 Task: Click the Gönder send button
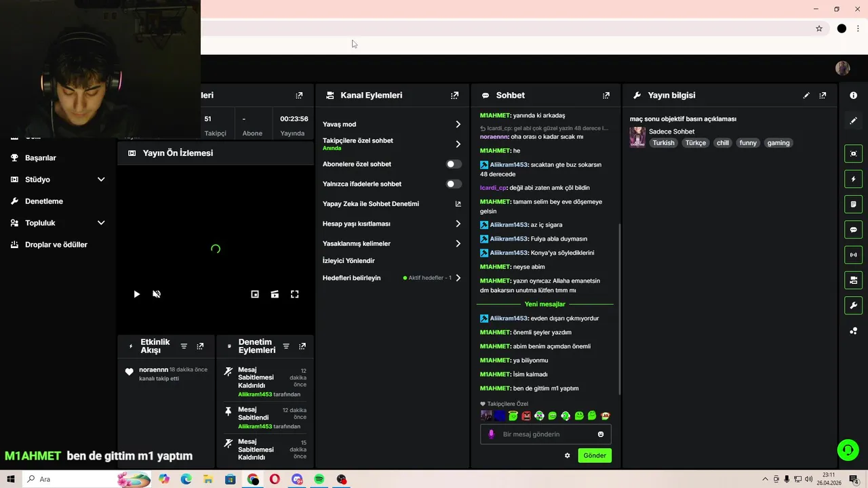pos(595,455)
